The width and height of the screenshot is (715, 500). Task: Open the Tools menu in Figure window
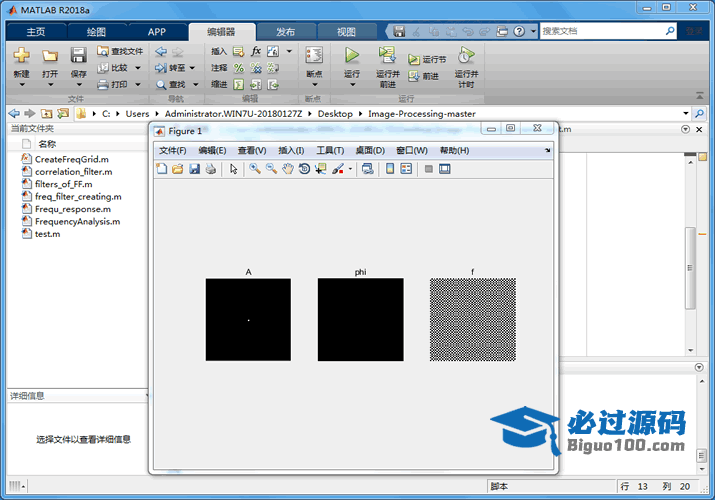click(x=330, y=150)
